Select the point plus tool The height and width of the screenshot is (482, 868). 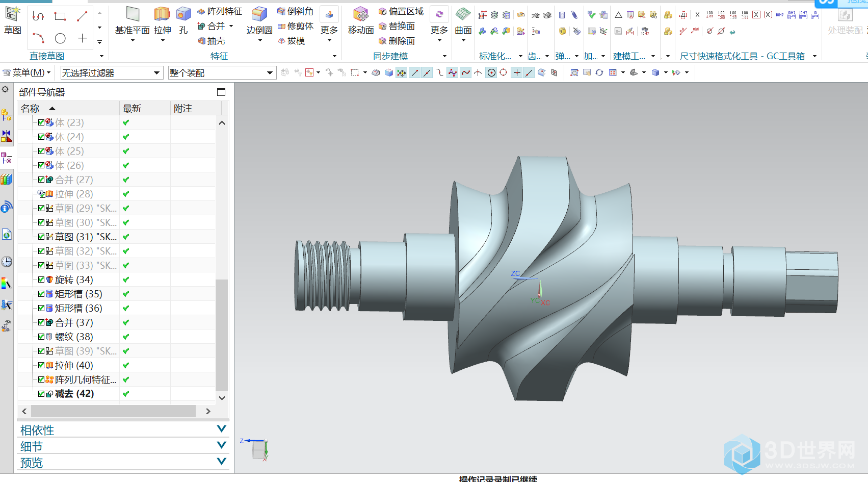[82, 38]
